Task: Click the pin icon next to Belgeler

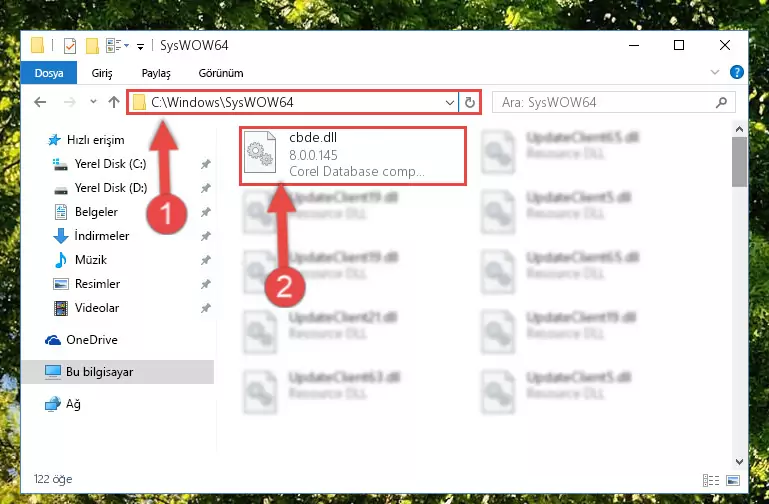Action: coord(205,212)
